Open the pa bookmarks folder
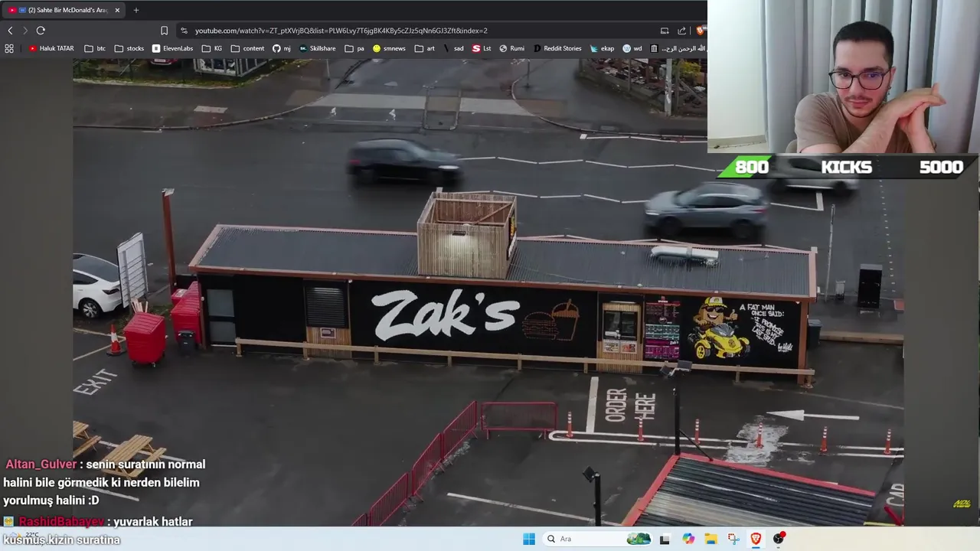The height and width of the screenshot is (551, 980). 354,48
